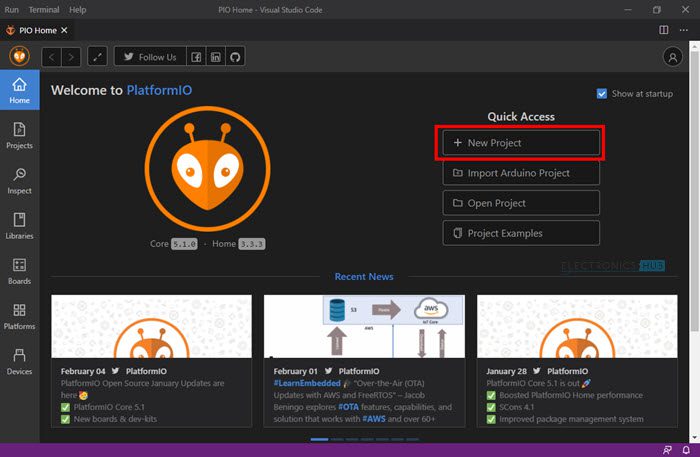
Task: Open the January 28 news card thumbnail
Action: (577, 326)
